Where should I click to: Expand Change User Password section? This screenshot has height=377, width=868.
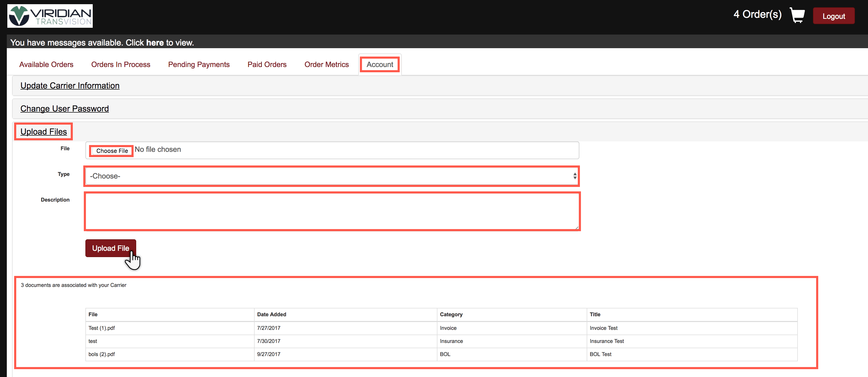pos(64,108)
